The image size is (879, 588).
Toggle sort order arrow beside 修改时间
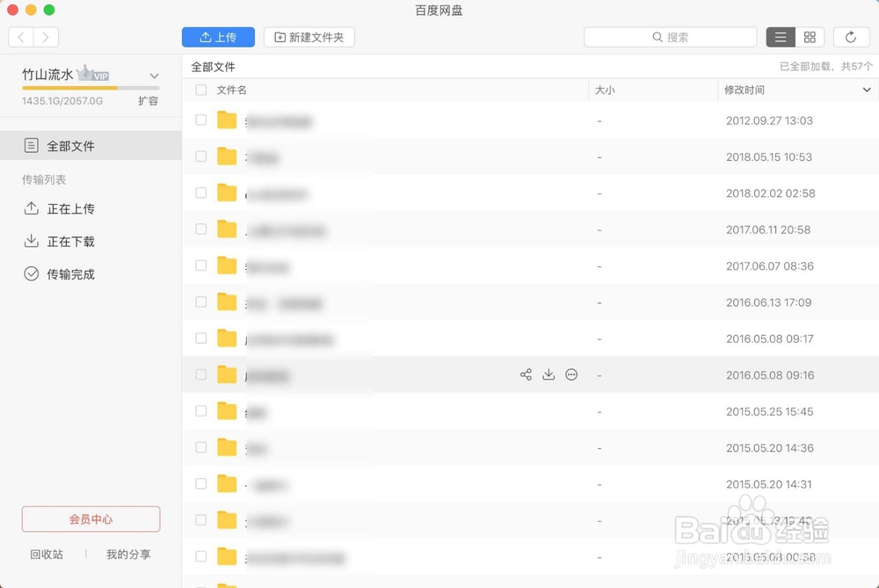click(867, 90)
